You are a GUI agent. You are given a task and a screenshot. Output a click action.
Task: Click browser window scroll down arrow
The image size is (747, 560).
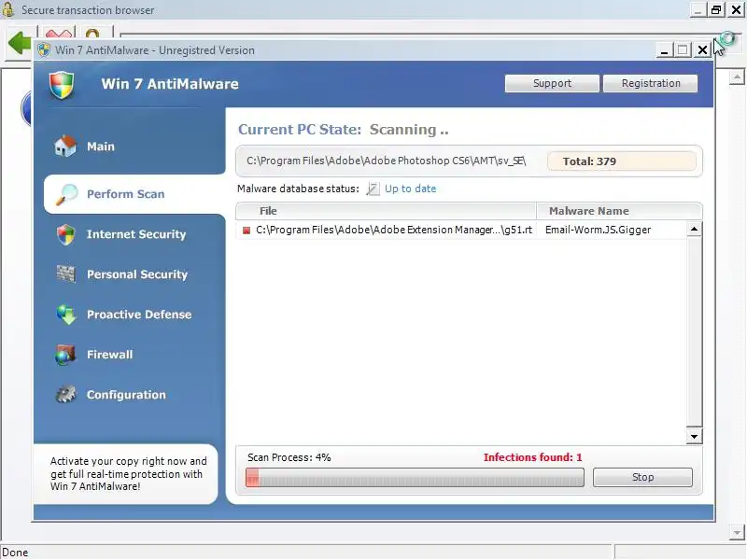point(737,532)
